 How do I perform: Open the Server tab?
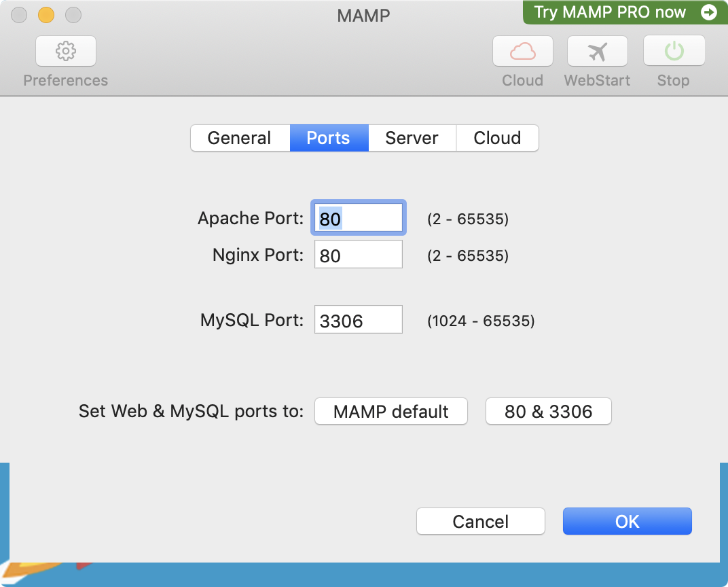[x=412, y=138]
